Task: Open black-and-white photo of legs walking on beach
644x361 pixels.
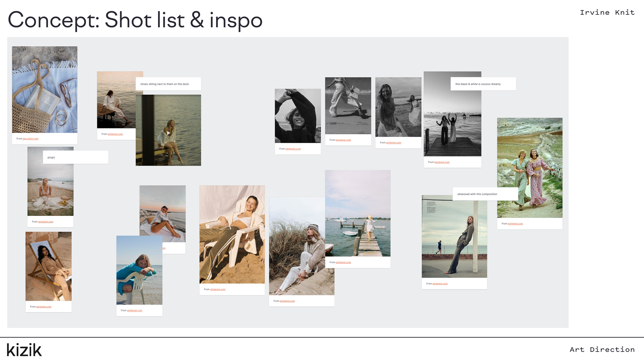Action: click(x=348, y=106)
